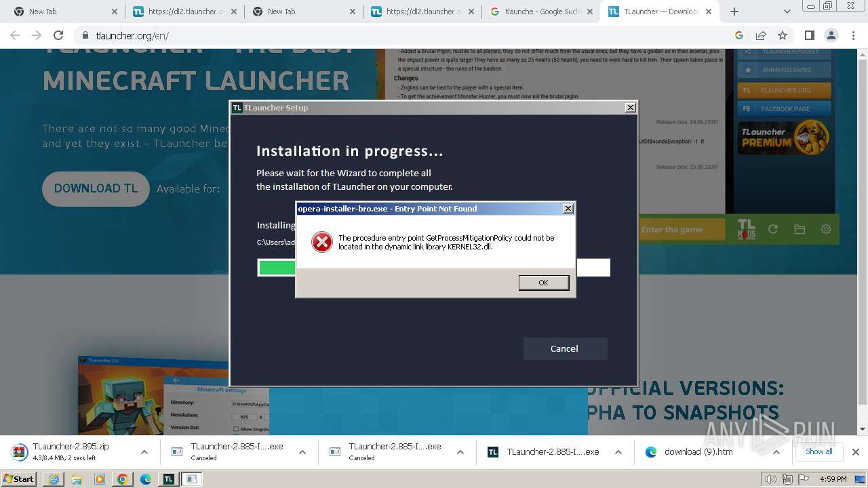Open the Chrome three-dot menu
868x488 pixels.
853,35
